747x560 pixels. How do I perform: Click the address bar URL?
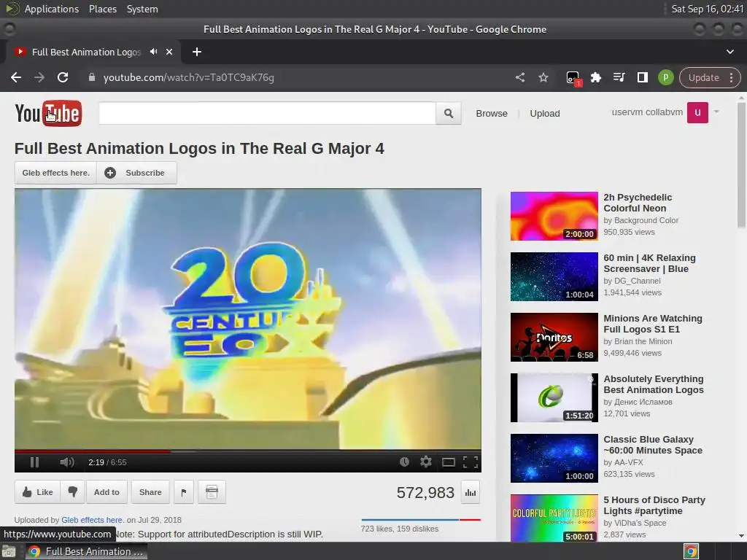point(189,77)
